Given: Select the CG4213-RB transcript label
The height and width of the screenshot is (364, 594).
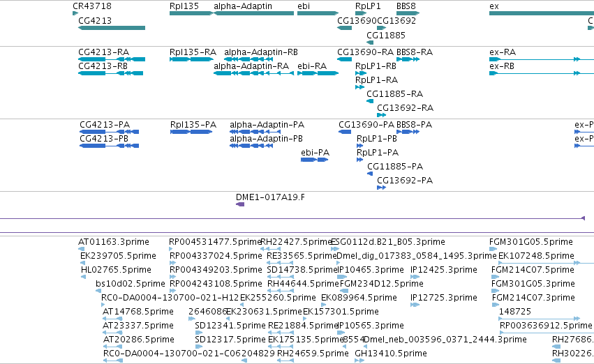Looking at the screenshot, I should click(x=103, y=66).
